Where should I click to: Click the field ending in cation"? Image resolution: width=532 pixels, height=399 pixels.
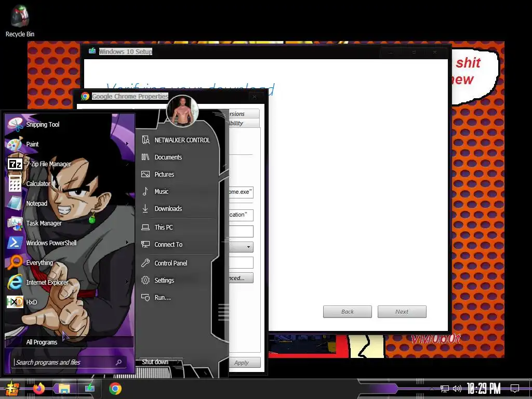point(241,215)
